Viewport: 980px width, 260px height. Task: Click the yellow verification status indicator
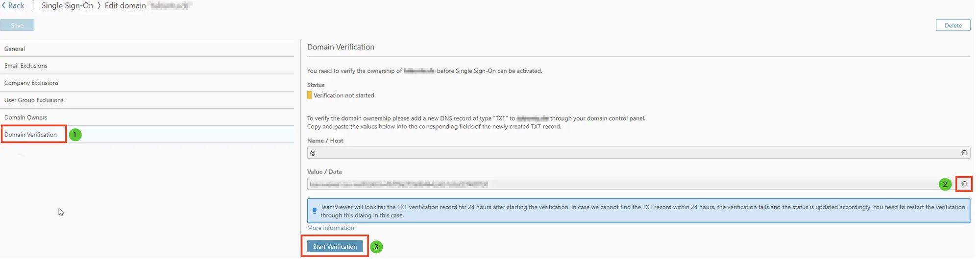coord(309,95)
